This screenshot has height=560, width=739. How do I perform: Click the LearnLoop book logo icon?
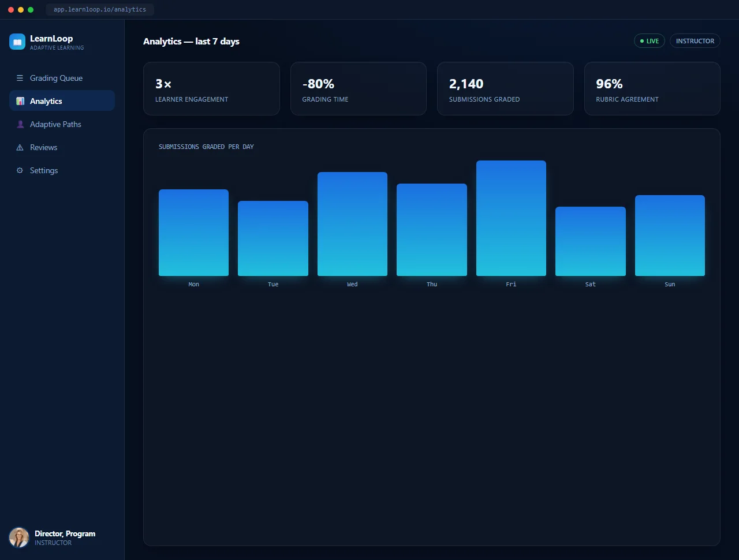point(17,42)
